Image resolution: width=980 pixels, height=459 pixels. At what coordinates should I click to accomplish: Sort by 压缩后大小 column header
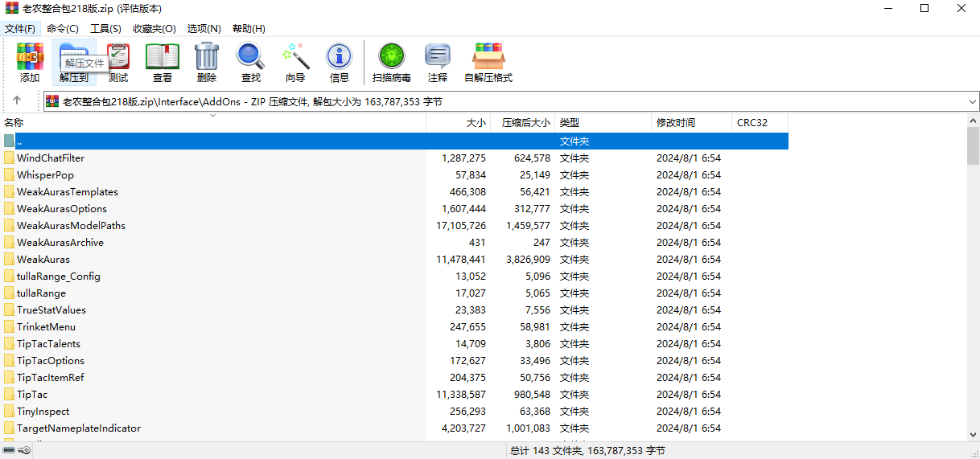click(523, 123)
